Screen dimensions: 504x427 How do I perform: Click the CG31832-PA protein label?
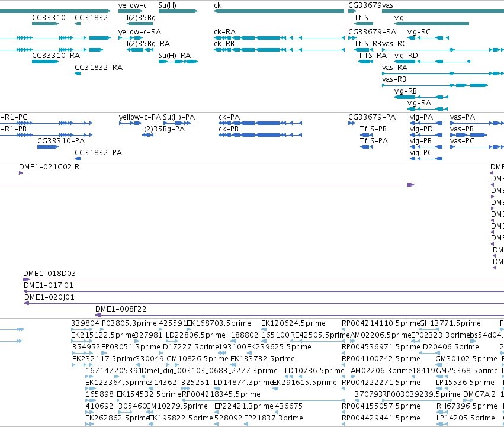click(98, 153)
